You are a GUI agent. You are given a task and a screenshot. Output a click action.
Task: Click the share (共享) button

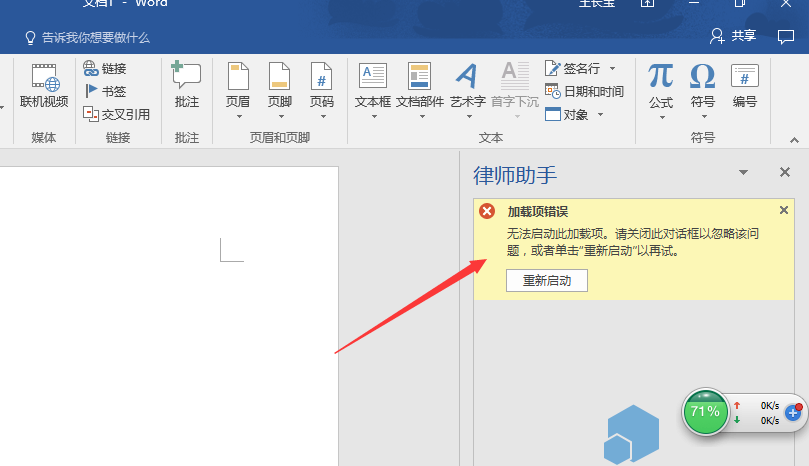pyautogui.click(x=733, y=36)
